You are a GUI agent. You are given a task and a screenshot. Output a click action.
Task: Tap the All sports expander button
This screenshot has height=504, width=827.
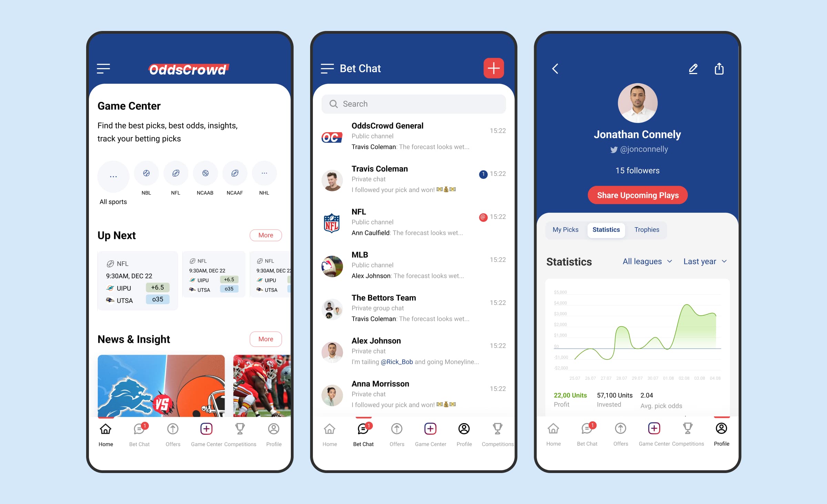click(x=113, y=175)
